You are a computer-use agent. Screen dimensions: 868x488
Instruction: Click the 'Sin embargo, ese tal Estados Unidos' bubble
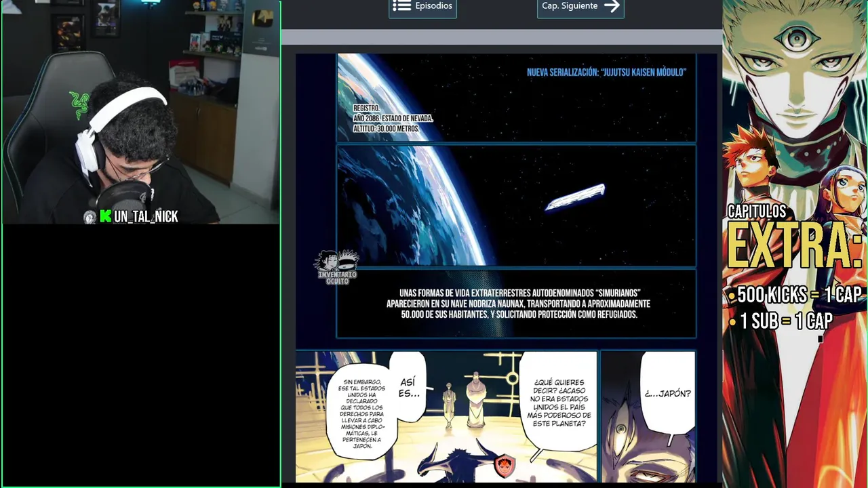pos(363,413)
